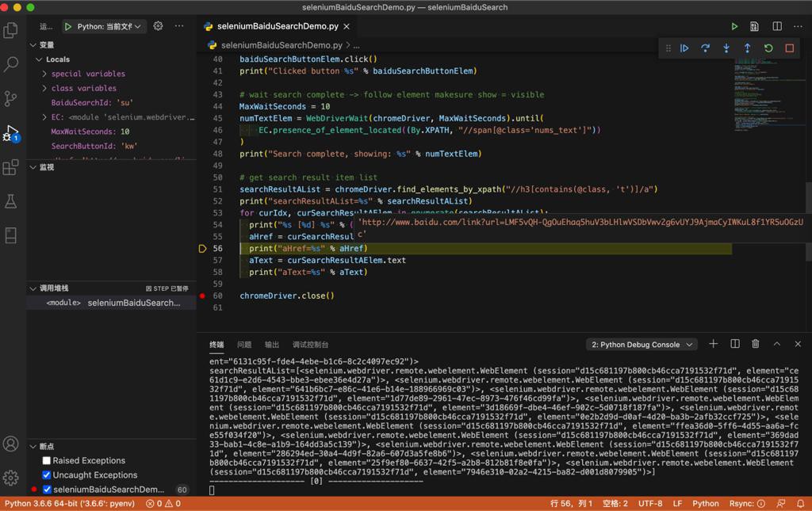Open the Search sidebar view
The height and width of the screenshot is (511, 812).
[x=11, y=64]
